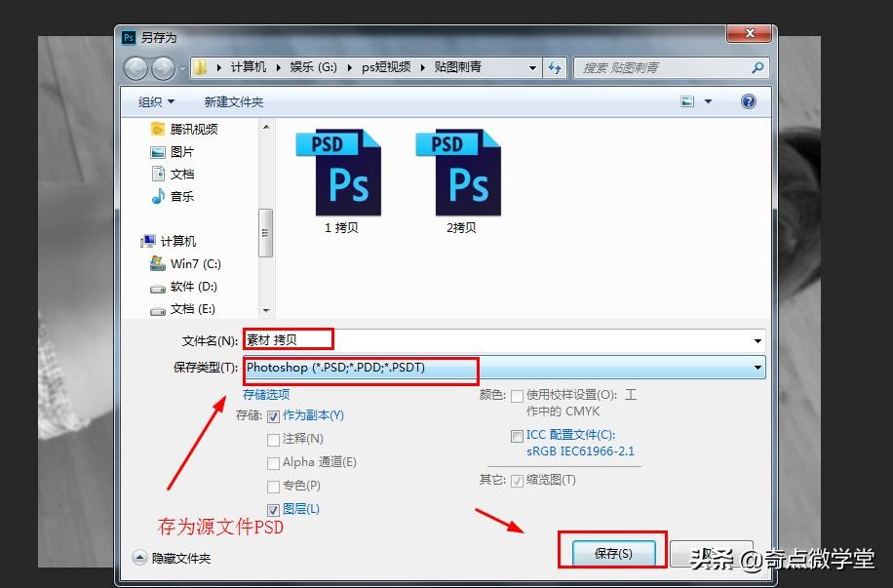893x588 pixels.
Task: Click the back navigation arrow
Action: [136, 67]
